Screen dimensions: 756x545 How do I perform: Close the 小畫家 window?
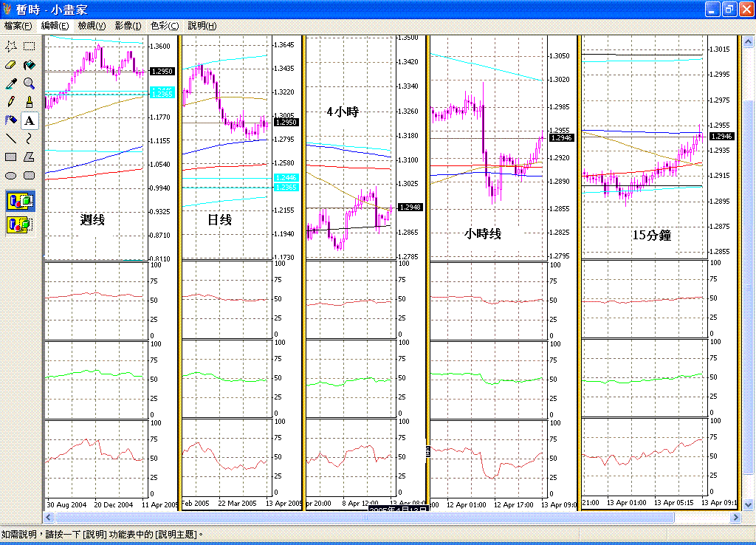[x=746, y=9]
